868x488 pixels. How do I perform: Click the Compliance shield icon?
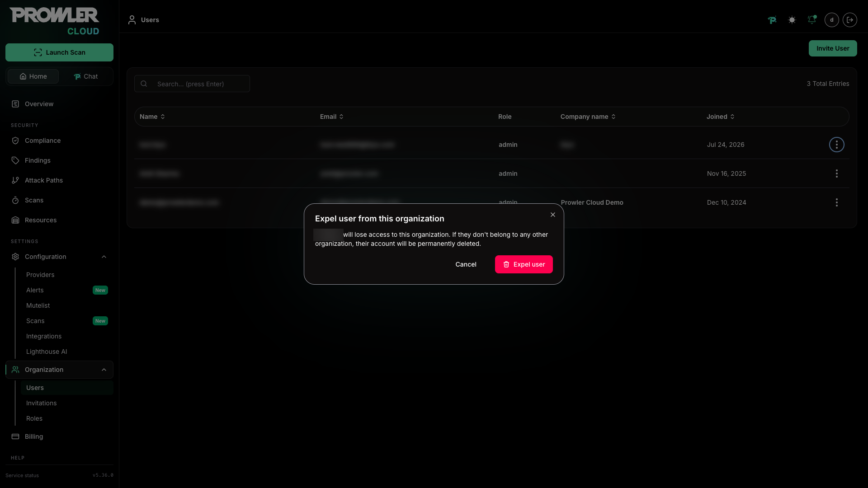click(15, 141)
